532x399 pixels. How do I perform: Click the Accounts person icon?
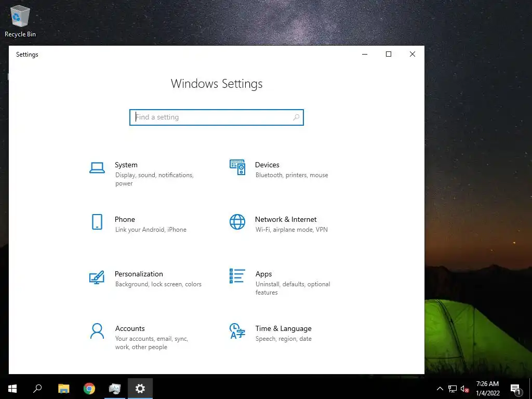[x=97, y=331]
